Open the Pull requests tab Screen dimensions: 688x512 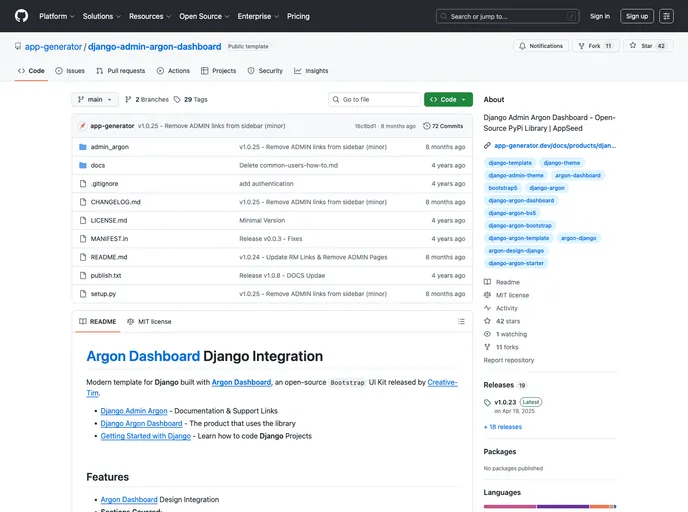pyautogui.click(x=121, y=71)
